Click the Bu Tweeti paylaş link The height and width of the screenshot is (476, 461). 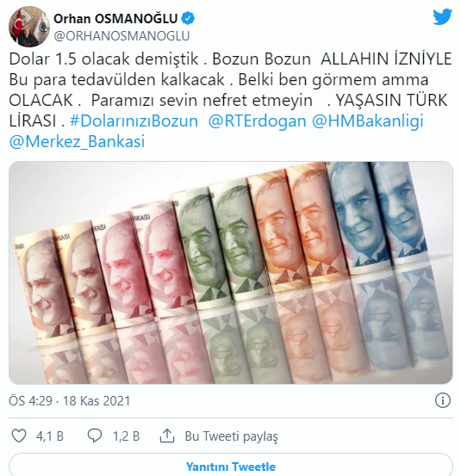click(231, 436)
